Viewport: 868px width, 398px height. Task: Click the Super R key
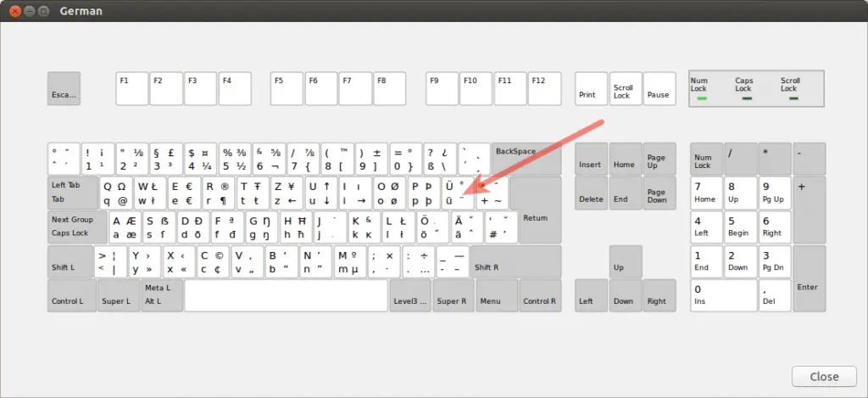tap(453, 295)
